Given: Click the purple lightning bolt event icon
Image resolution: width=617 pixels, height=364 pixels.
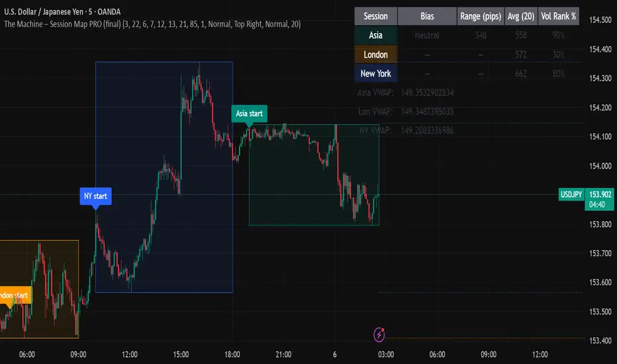Looking at the screenshot, I should pos(380,334).
